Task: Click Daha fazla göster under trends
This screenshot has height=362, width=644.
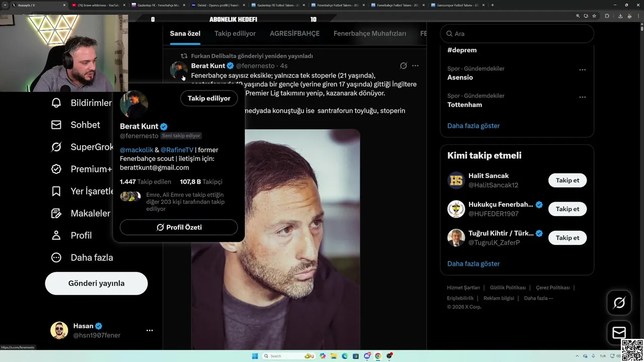Action: [473, 126]
